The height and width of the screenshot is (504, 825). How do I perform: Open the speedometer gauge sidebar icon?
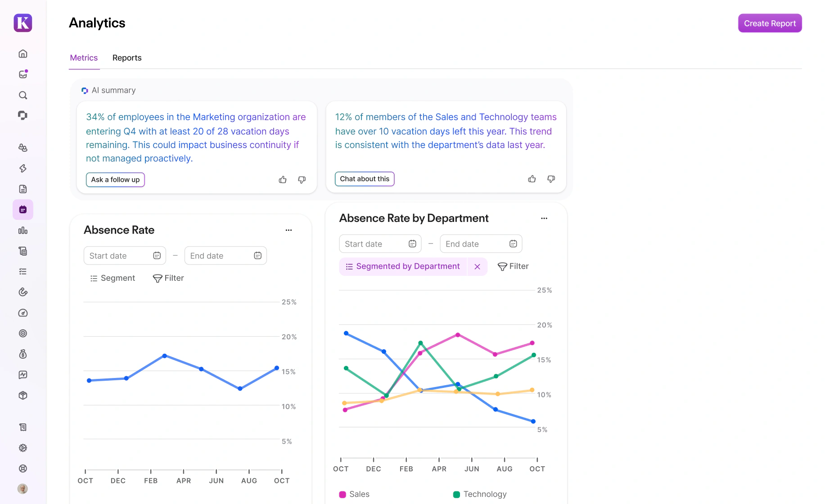(23, 313)
